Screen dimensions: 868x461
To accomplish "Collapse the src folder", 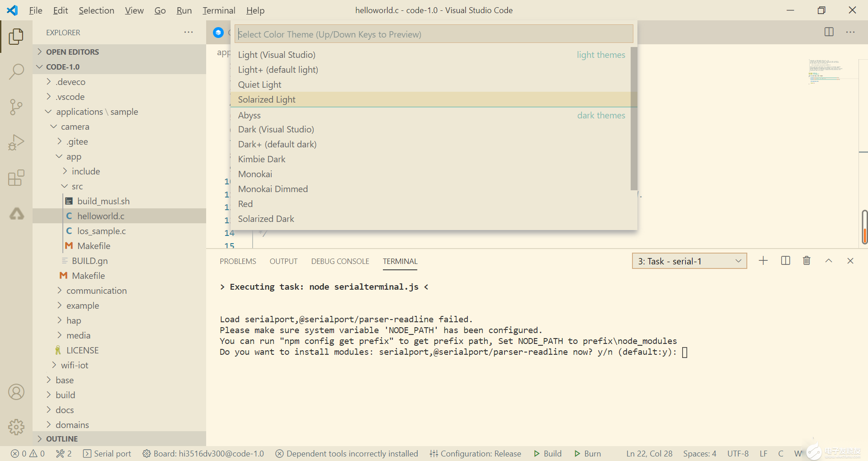I will [119, 186].
